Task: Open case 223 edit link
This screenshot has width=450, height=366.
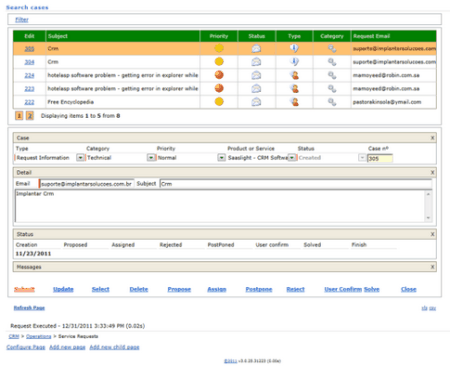Action: (29, 89)
